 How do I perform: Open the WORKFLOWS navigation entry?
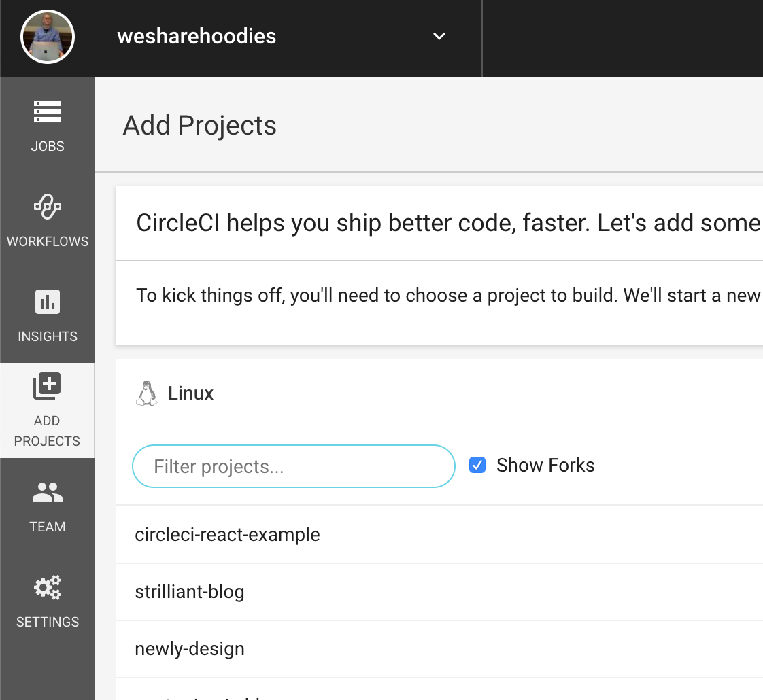(47, 241)
